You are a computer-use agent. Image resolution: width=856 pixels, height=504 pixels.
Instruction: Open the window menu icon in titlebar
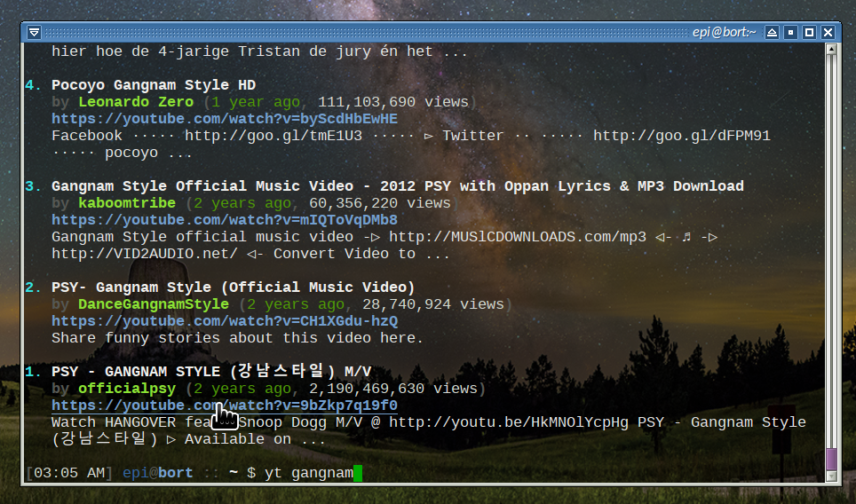pyautogui.click(x=34, y=32)
